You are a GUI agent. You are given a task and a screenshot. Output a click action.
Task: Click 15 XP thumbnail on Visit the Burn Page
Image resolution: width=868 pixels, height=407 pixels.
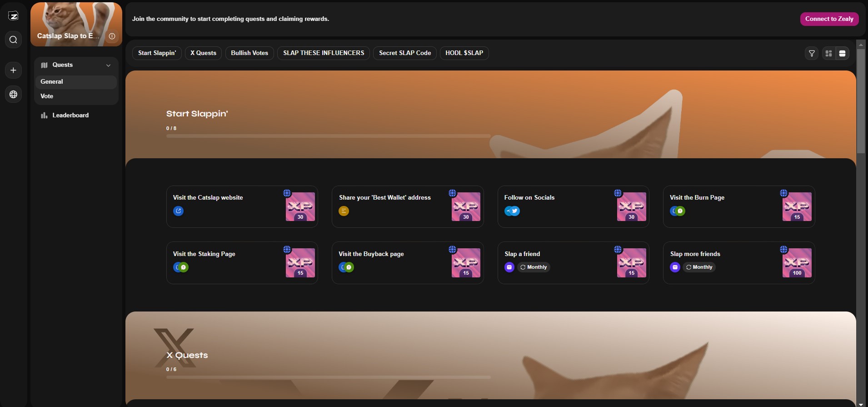797,206
